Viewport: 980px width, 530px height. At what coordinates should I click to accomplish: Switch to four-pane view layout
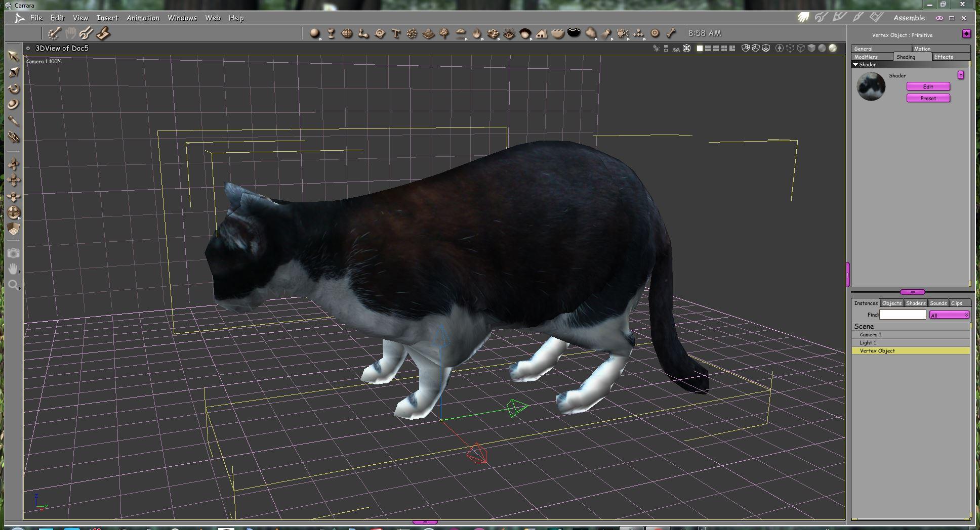click(x=724, y=48)
